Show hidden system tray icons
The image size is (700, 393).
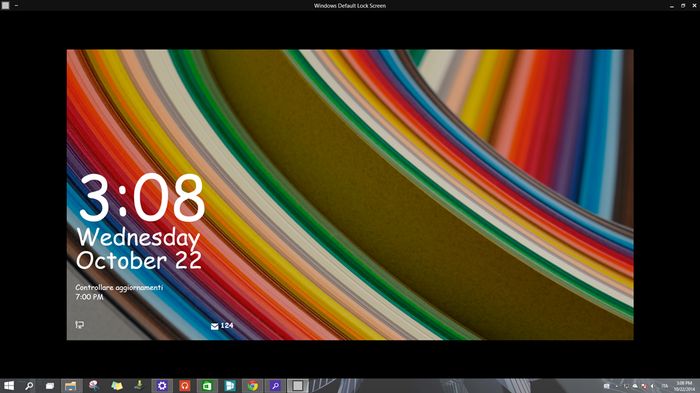click(617, 386)
